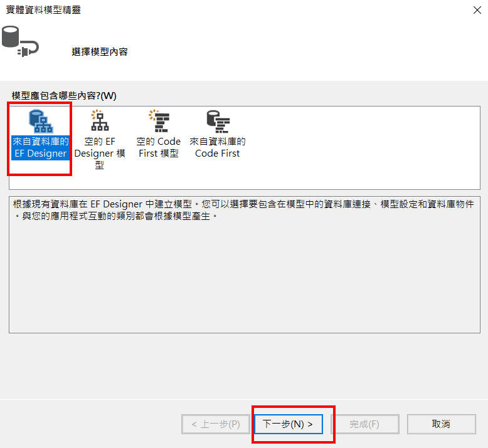Viewport: 488px width, 448px height.
Task: Click the 來自資料庫的 EF Designer label text
Action: click(x=41, y=147)
